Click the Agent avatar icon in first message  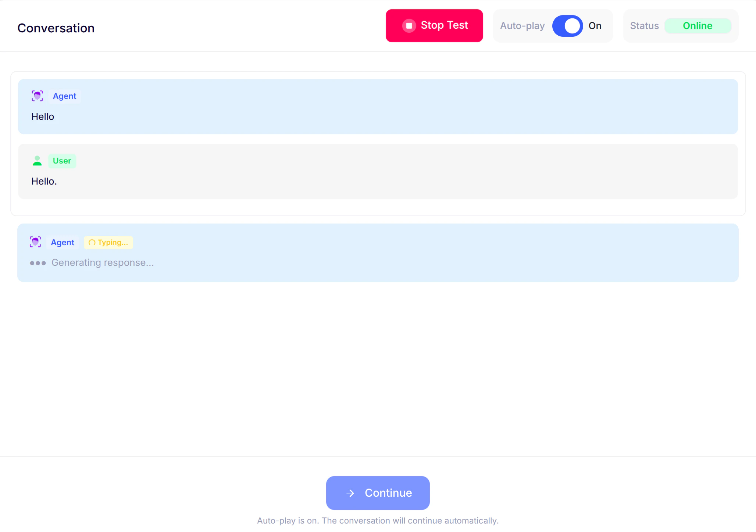tap(37, 96)
